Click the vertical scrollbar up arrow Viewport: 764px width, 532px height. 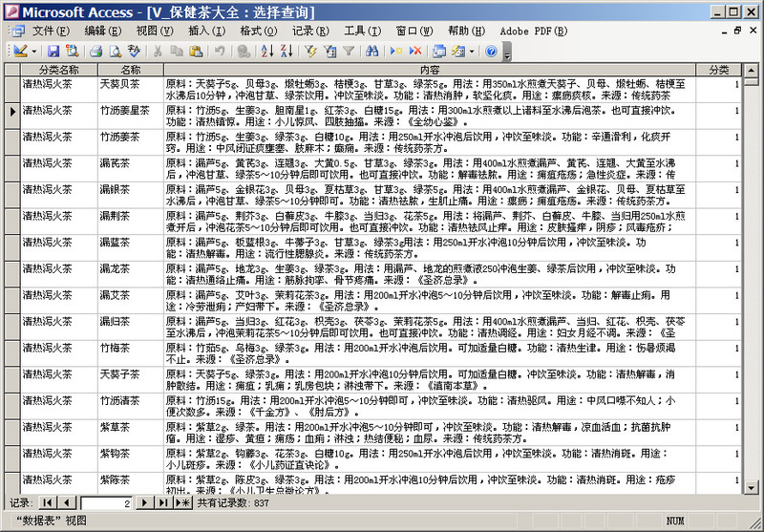[x=751, y=70]
